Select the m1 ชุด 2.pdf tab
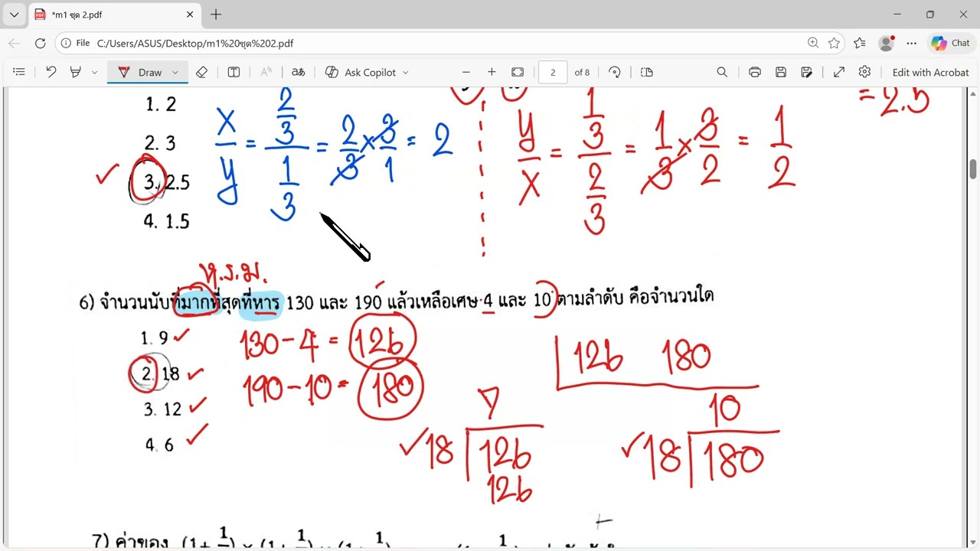The width and height of the screenshot is (980, 551). 115,15
